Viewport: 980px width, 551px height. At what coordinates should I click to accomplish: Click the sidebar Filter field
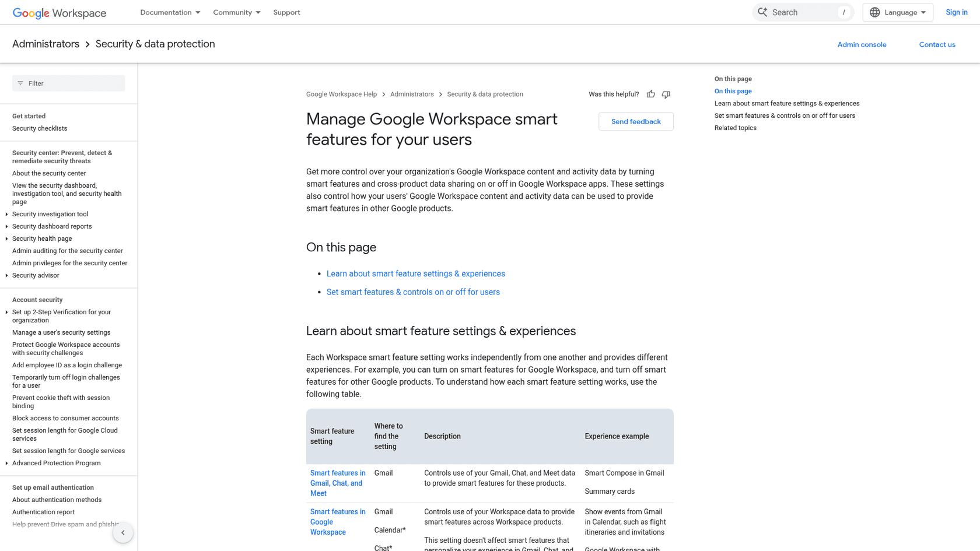click(69, 83)
